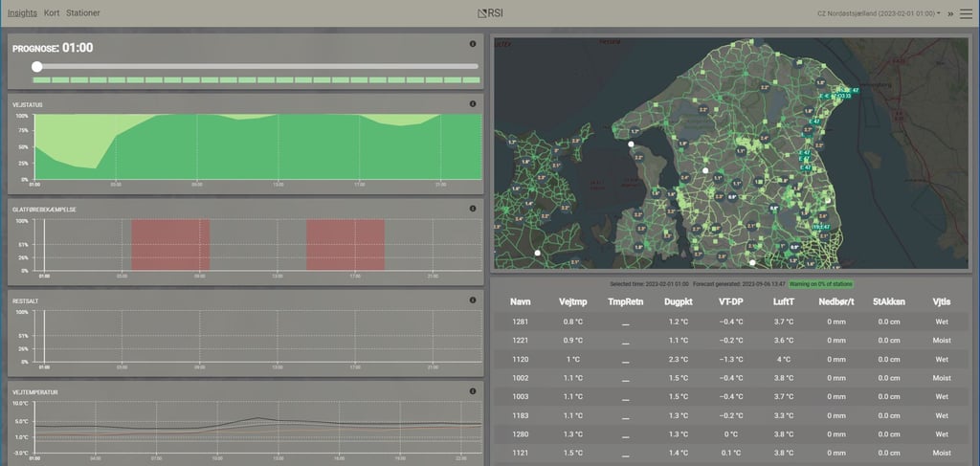This screenshot has width=980, height=466.
Task: Open info icon on the Vejstatus panel
Action: tap(473, 104)
